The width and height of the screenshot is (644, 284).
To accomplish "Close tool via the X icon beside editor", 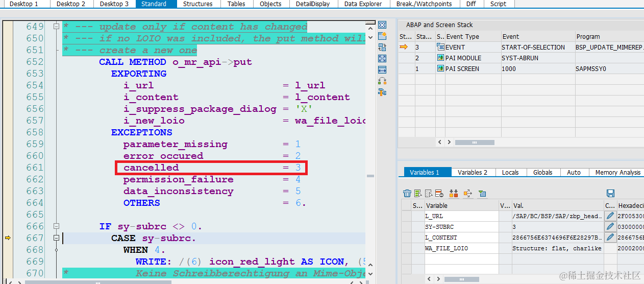I will (382, 25).
